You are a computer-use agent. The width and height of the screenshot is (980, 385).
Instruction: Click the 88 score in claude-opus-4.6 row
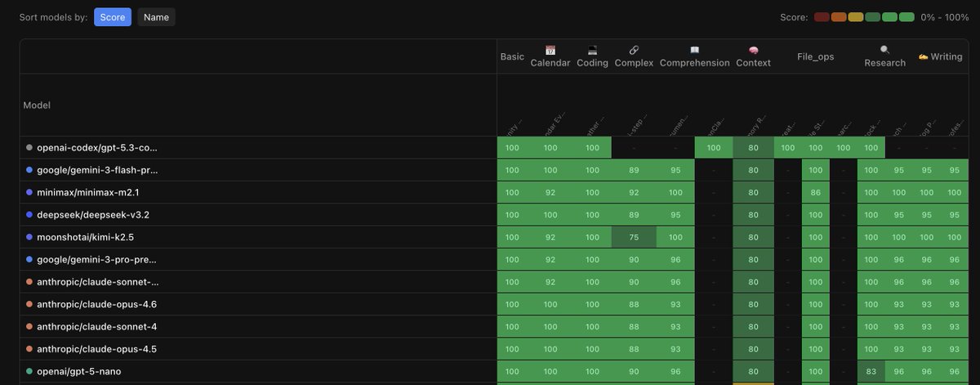pos(634,304)
